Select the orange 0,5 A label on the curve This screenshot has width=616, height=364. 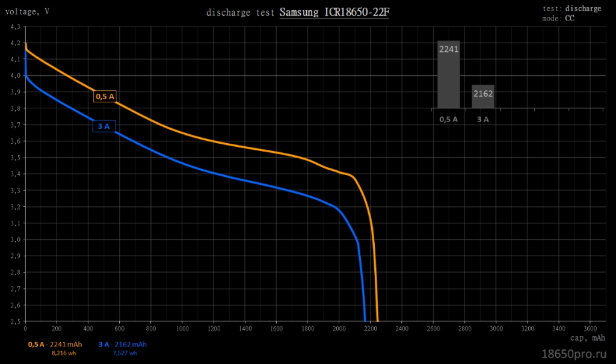pyautogui.click(x=105, y=96)
